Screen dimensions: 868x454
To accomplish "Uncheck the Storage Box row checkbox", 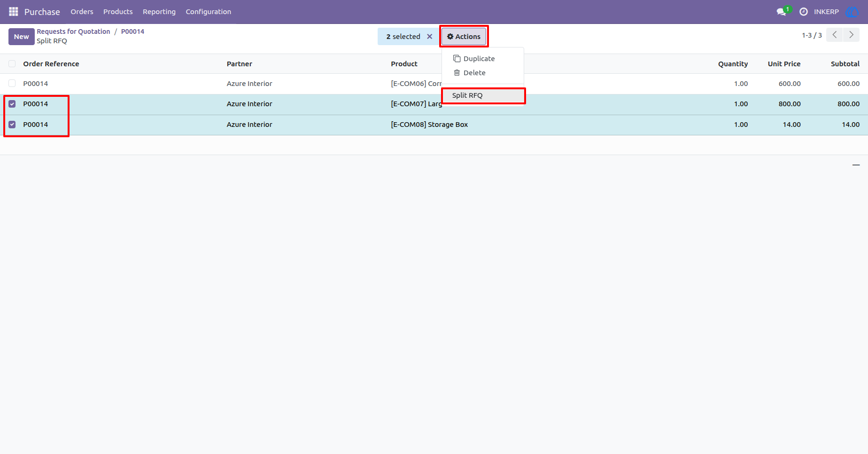I will (12, 125).
